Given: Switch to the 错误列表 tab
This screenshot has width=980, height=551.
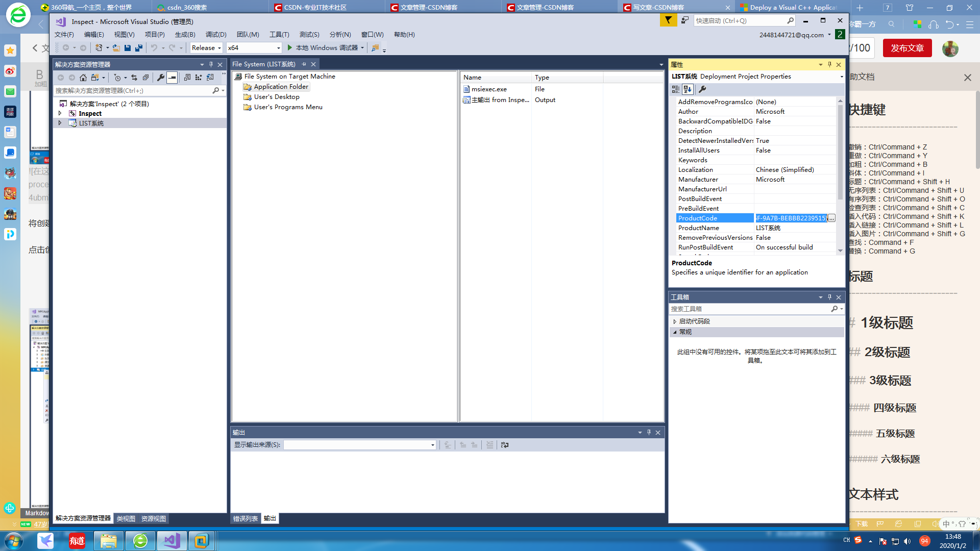Looking at the screenshot, I should pyautogui.click(x=246, y=518).
